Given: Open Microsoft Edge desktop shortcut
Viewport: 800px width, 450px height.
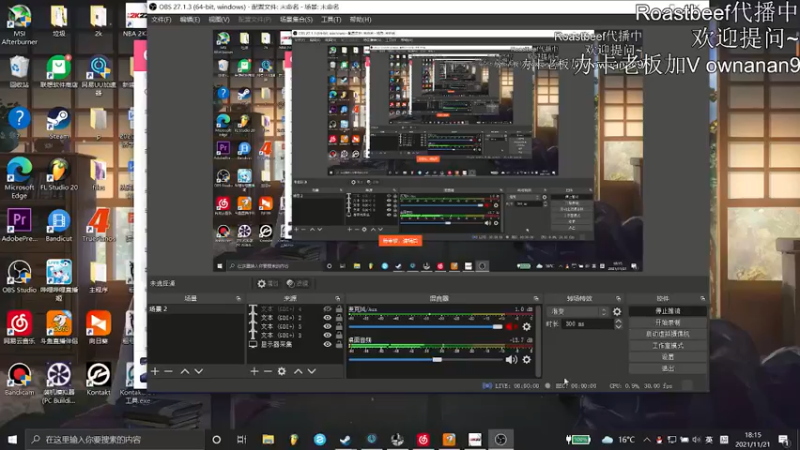Looking at the screenshot, I should click(x=19, y=178).
